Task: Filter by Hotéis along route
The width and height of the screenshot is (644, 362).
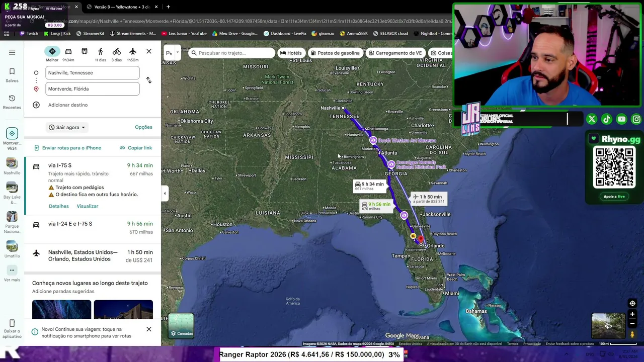Action: coord(291,53)
